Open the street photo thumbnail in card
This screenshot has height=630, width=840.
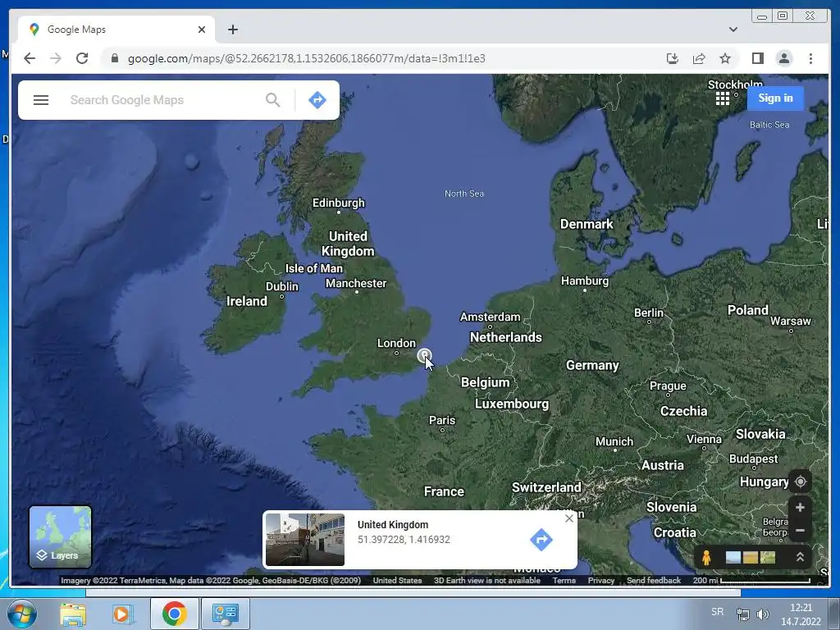point(305,540)
